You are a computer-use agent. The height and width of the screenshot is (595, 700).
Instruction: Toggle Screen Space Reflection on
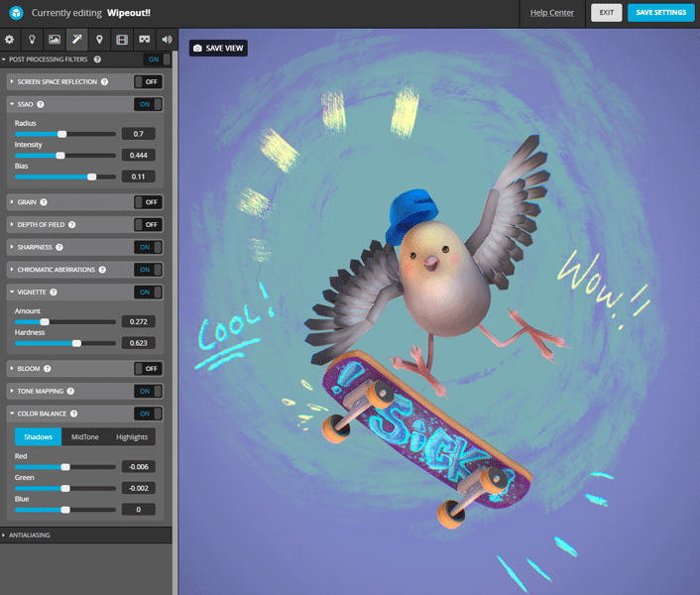click(149, 82)
